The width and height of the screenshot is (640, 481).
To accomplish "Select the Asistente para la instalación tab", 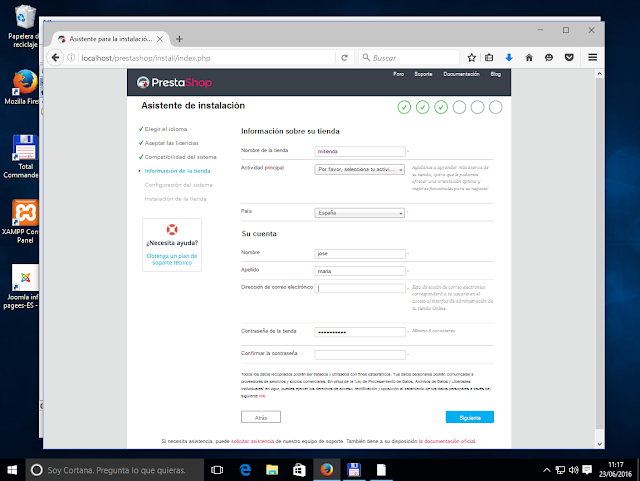I will pos(111,39).
